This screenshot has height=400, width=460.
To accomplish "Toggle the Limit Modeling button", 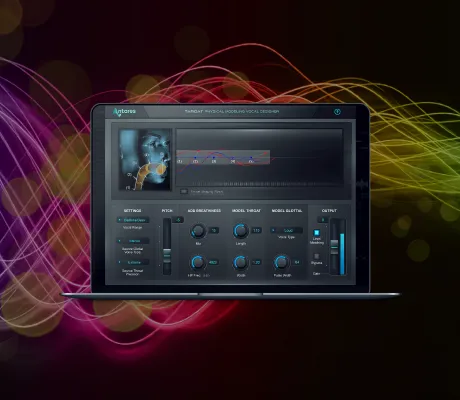I will click(x=316, y=233).
